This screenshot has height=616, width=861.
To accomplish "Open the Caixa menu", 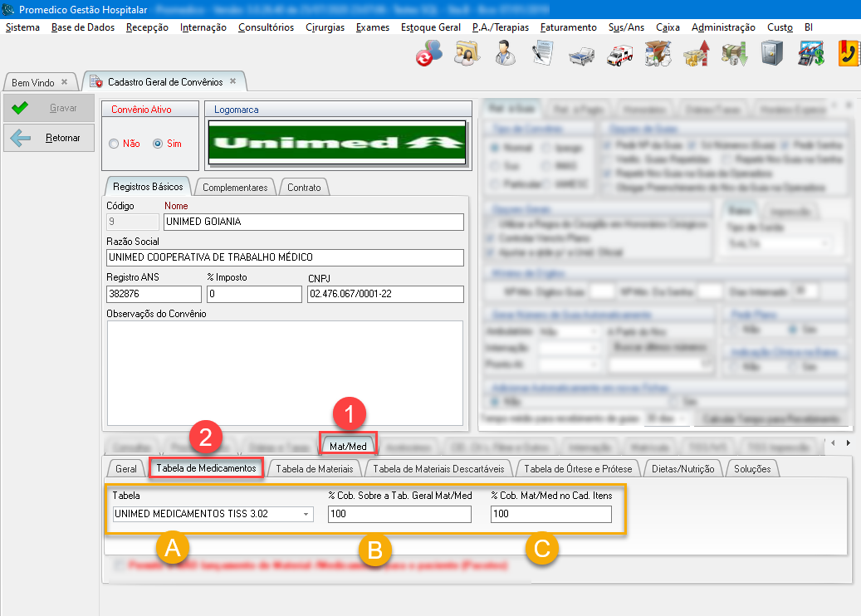I will pyautogui.click(x=668, y=27).
